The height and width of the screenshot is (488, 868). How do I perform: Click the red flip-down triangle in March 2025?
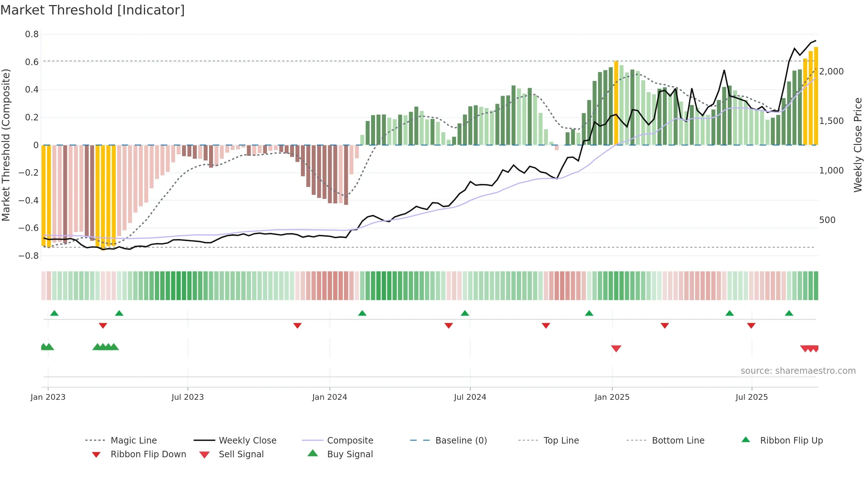(x=665, y=326)
